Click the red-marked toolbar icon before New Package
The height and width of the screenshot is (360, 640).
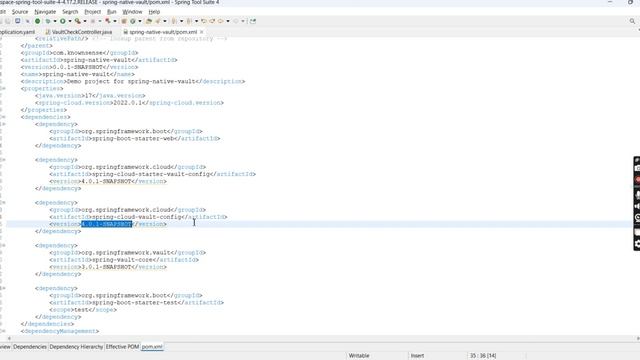pyautogui.click(x=107, y=21)
